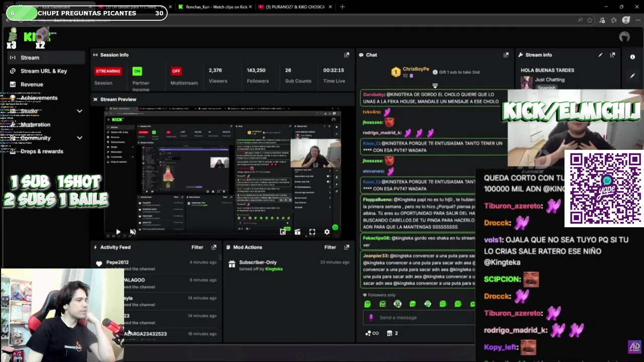Click the pencil icon on right rail
This screenshot has height=362, width=644.
632,75
